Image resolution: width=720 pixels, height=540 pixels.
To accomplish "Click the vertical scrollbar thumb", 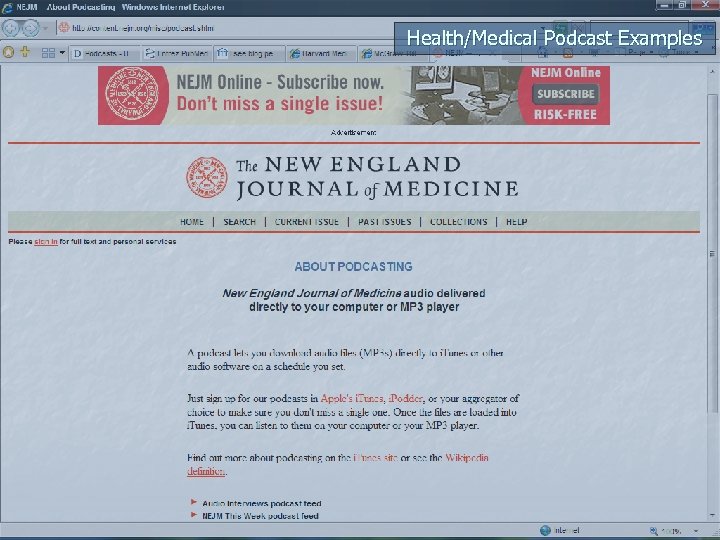I will [712, 253].
